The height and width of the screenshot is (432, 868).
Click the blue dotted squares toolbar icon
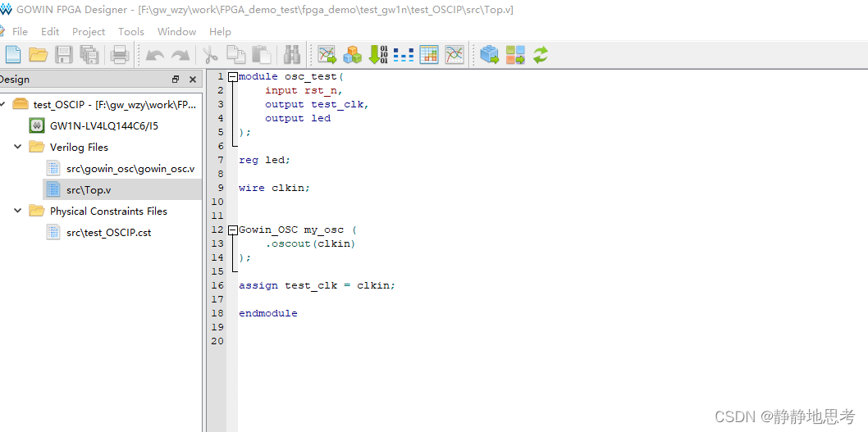(x=404, y=55)
